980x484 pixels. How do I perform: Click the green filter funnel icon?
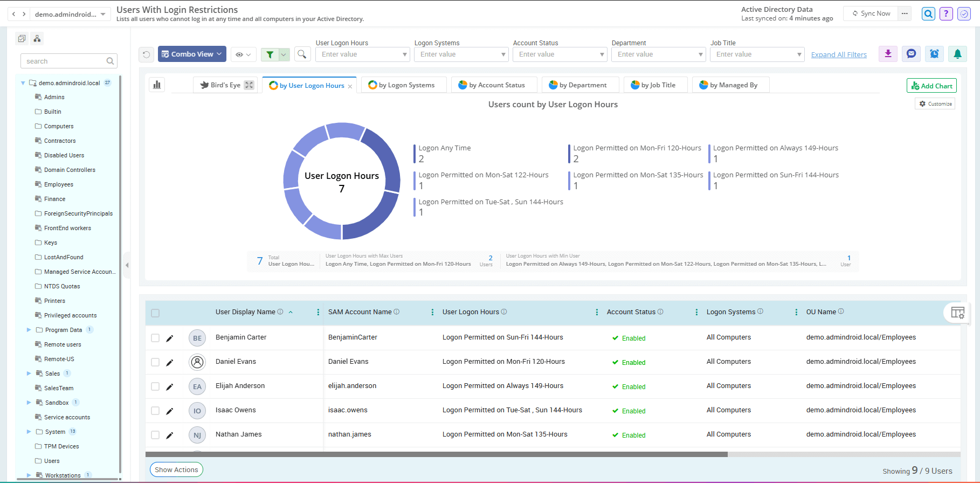pos(270,54)
